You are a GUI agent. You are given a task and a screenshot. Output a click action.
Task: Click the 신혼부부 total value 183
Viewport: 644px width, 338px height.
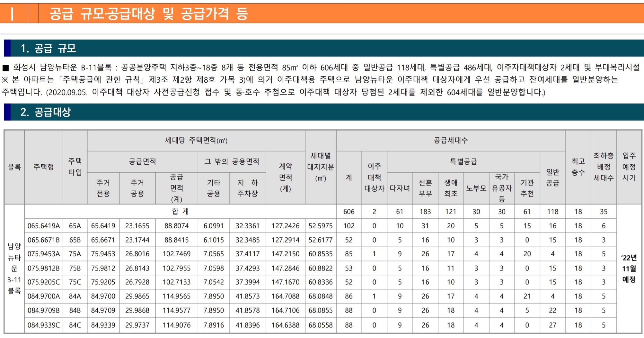(425, 212)
